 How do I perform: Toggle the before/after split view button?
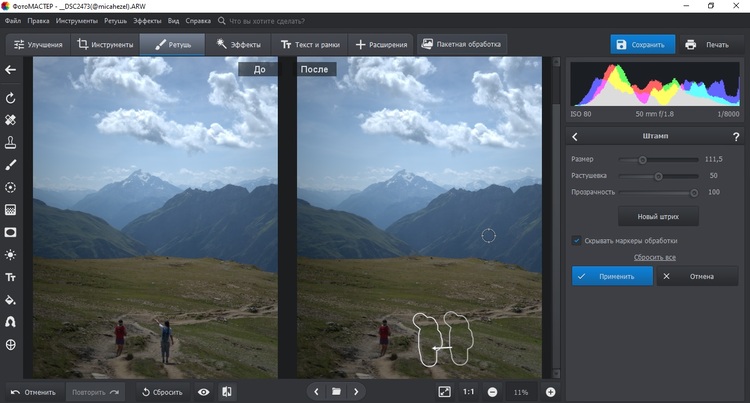[227, 392]
